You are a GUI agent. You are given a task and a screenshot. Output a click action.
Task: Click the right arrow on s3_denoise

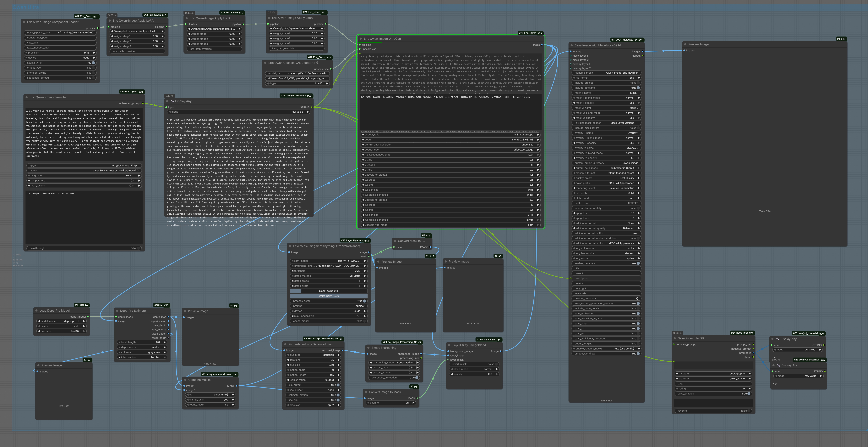click(x=538, y=215)
